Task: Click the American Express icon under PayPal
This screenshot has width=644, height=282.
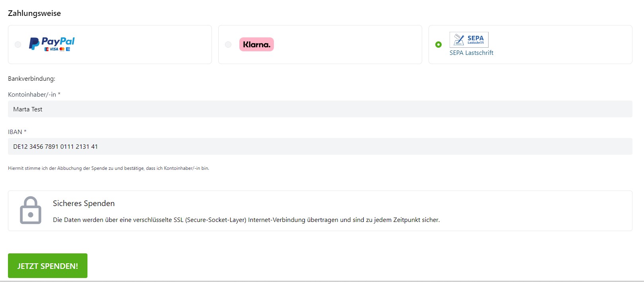Action: [68, 49]
